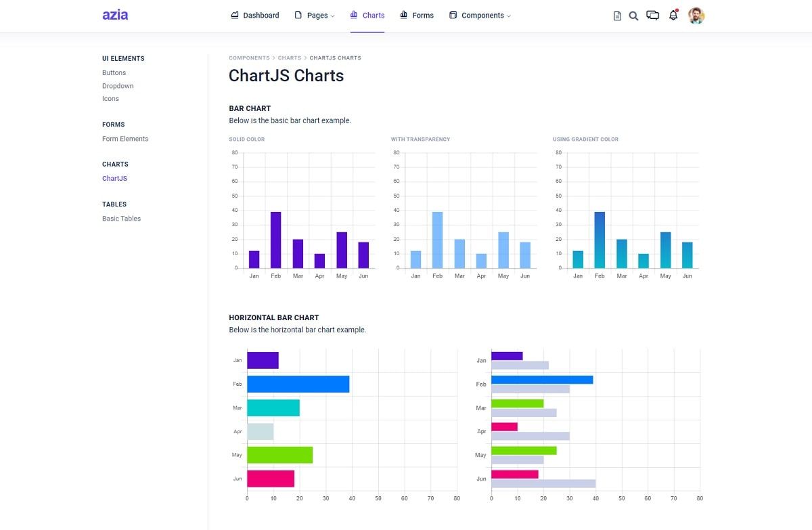Click the document file icon in the header

coord(616,15)
